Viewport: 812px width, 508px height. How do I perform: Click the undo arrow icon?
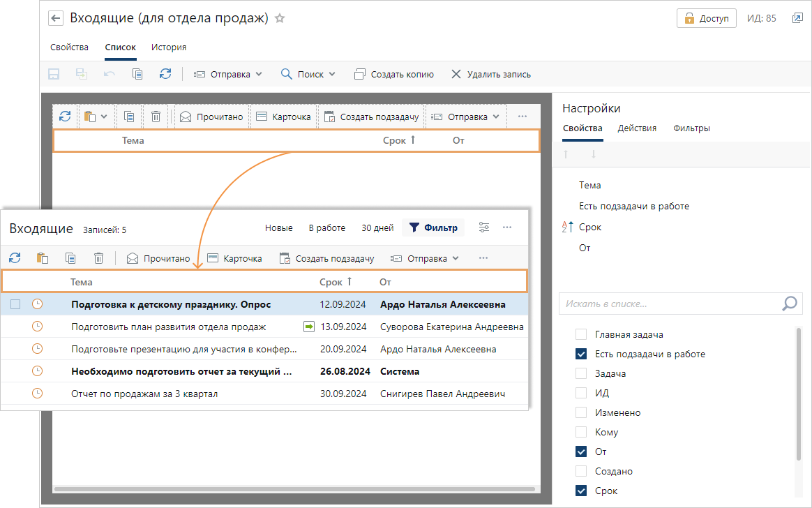coord(110,74)
